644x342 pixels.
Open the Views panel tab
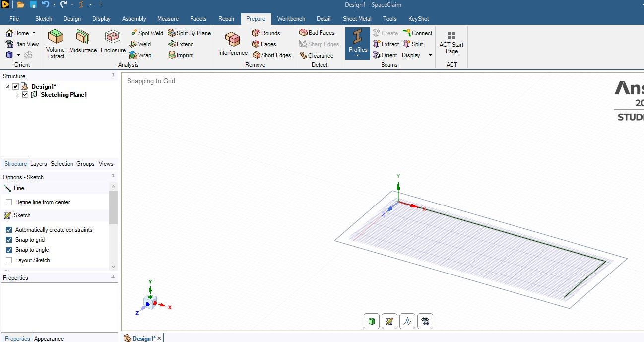pos(106,164)
